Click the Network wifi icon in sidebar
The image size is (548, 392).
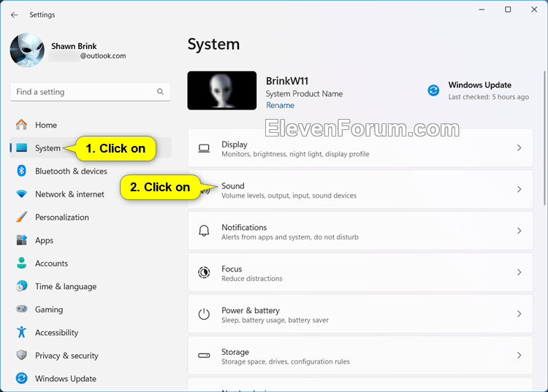coord(21,194)
